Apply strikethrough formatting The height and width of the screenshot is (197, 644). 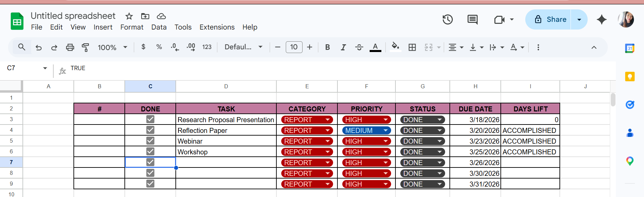[359, 47]
